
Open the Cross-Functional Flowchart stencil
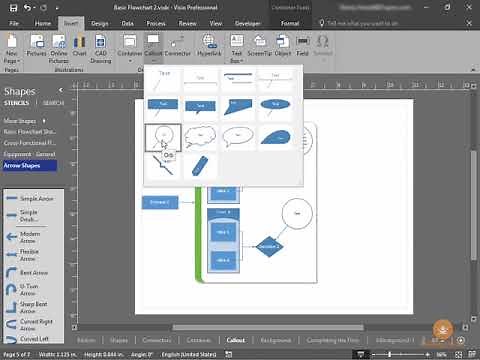30,143
